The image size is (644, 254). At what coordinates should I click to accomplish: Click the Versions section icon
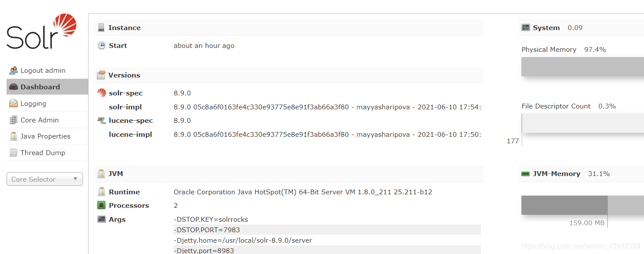tap(101, 75)
